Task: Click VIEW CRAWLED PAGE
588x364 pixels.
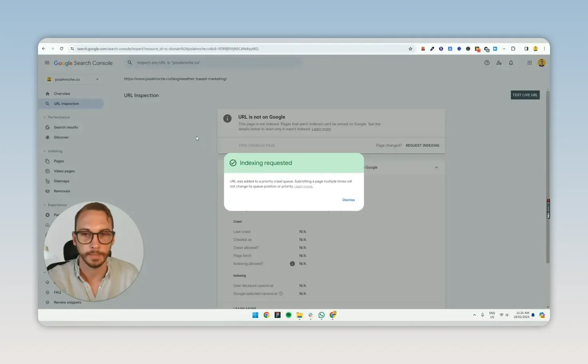Action: coord(257,146)
